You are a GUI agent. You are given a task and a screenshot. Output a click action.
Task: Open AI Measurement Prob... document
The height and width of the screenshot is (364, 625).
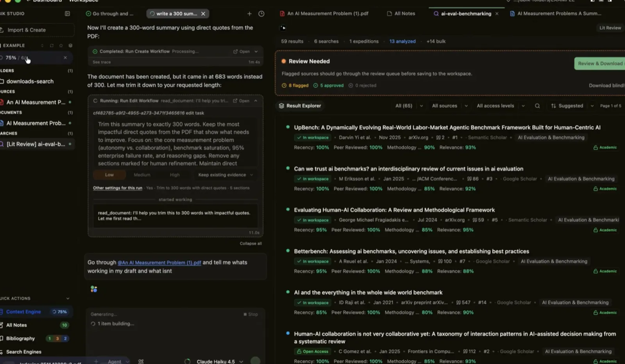37,123
